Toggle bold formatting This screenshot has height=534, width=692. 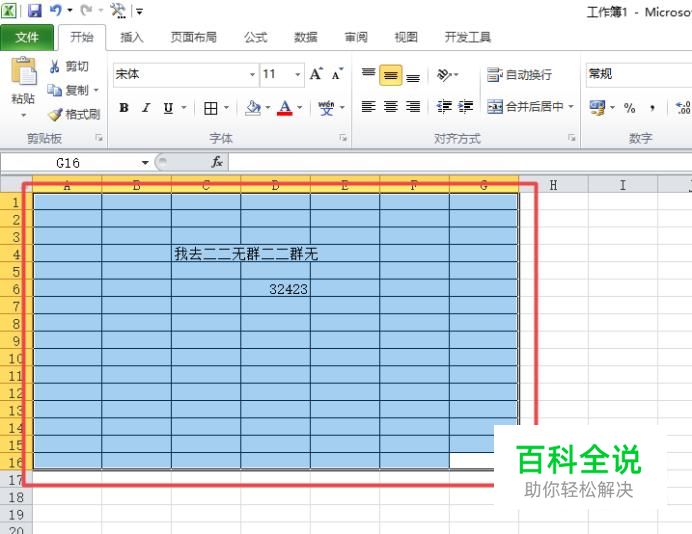pyautogui.click(x=124, y=108)
